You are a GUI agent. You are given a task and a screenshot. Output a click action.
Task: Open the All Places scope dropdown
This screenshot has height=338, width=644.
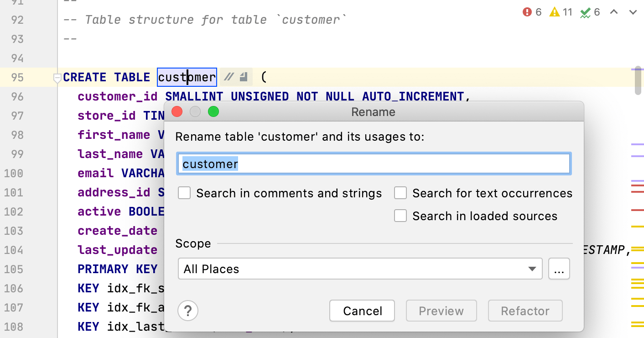360,269
